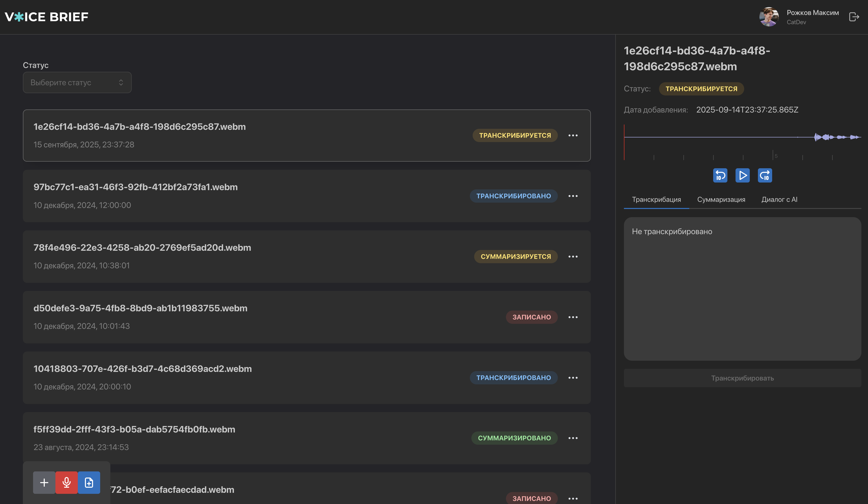
Task: Switch to the Суммаризация tab
Action: pos(721,200)
